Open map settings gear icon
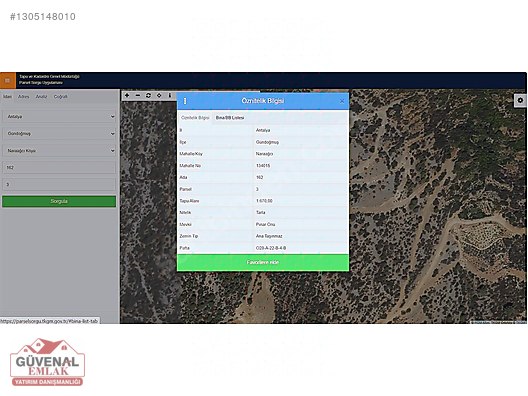Image resolution: width=528 pixels, height=396 pixels. [x=520, y=100]
